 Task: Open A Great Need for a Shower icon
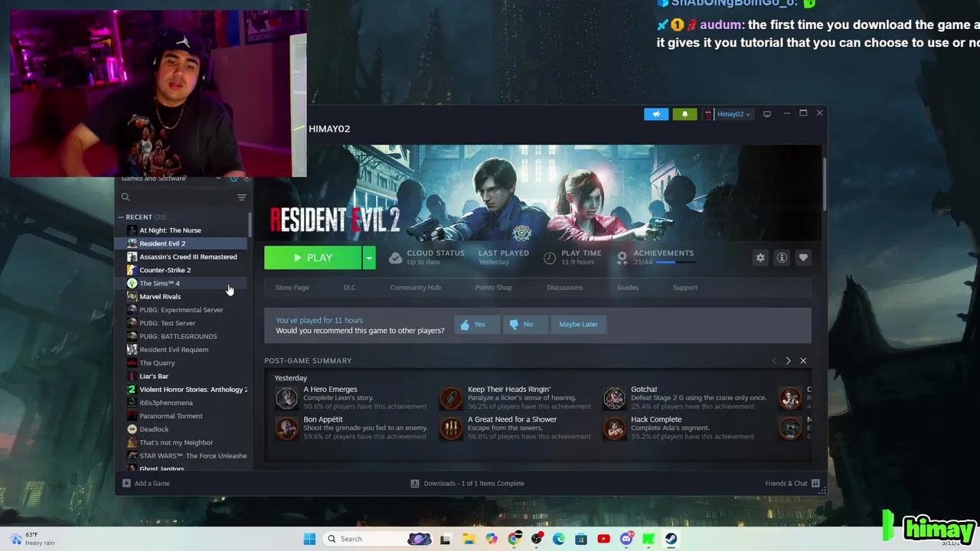451,428
